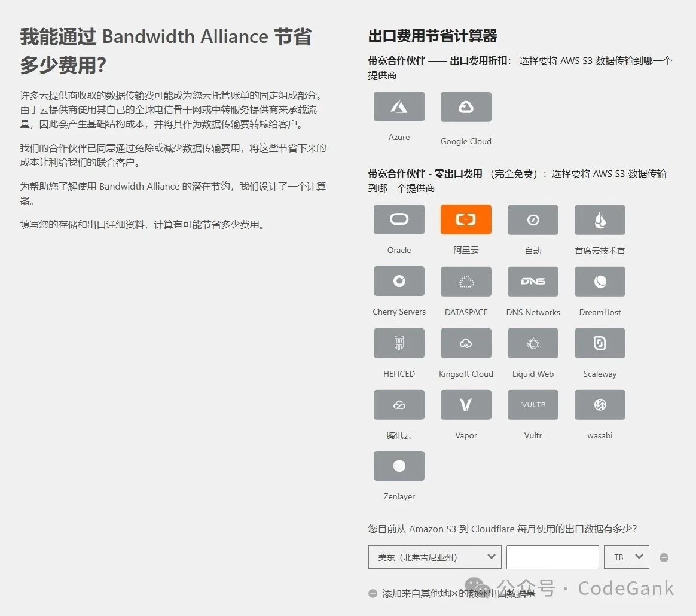The image size is (696, 616).
Task: Pick the Liquid Web tile
Action: 533,343
